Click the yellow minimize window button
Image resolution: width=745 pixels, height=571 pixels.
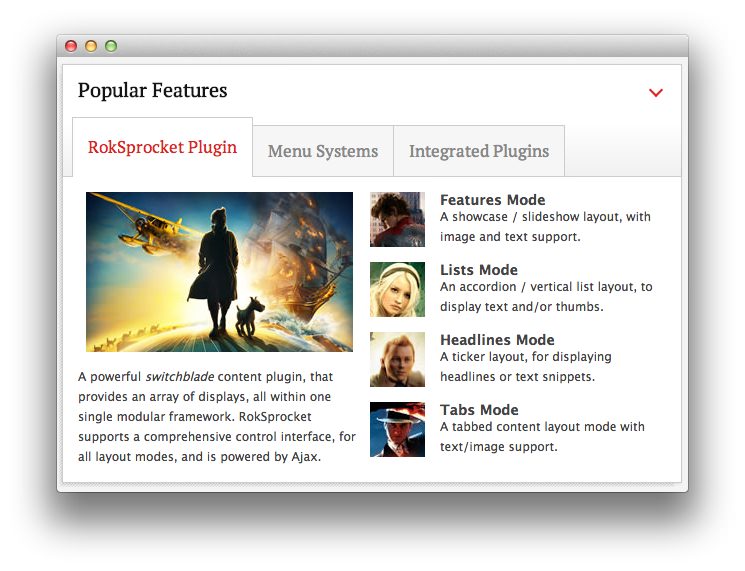coord(91,46)
